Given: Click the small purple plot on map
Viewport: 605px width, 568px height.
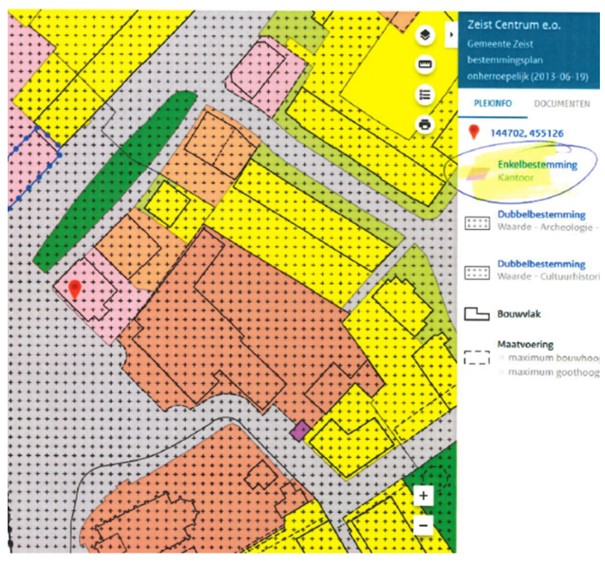Looking at the screenshot, I should (301, 431).
